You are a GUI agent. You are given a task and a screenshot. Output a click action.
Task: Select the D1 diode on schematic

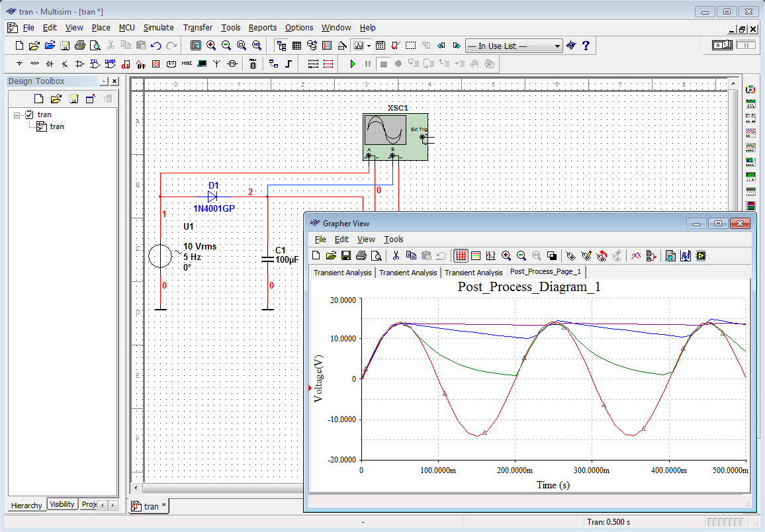pos(212,197)
